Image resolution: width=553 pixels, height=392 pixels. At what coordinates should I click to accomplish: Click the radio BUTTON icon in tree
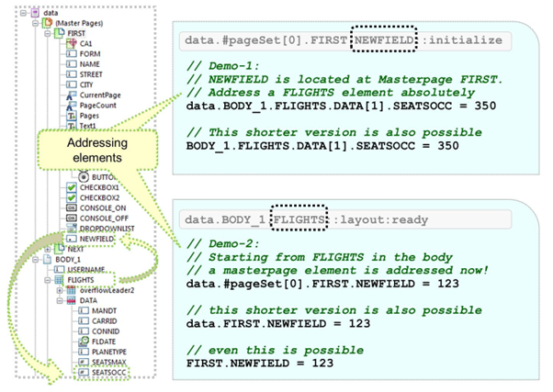click(85, 177)
